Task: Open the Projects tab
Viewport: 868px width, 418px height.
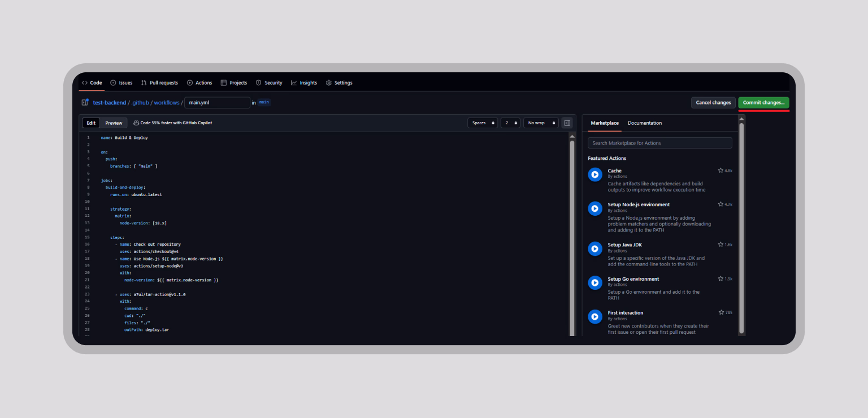Action: point(234,82)
